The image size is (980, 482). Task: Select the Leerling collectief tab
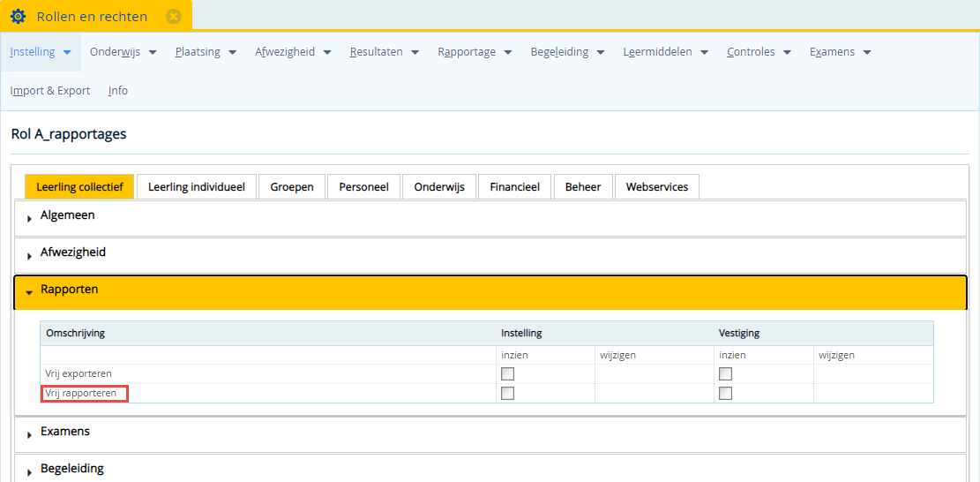coord(79,187)
